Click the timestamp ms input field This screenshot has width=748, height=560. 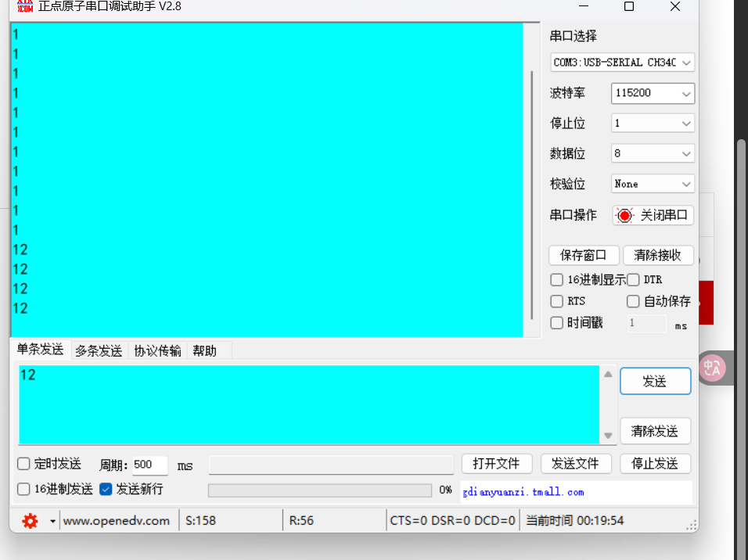pos(647,323)
